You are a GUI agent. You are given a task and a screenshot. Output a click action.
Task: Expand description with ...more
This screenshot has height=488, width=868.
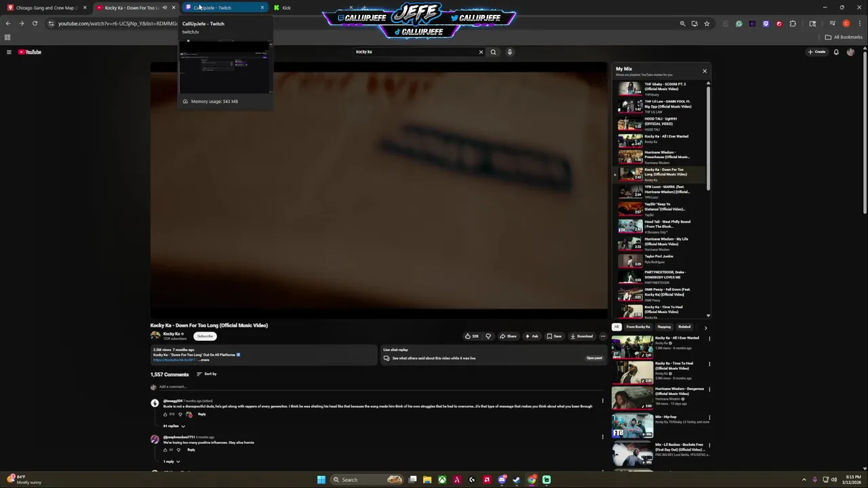click(x=203, y=360)
